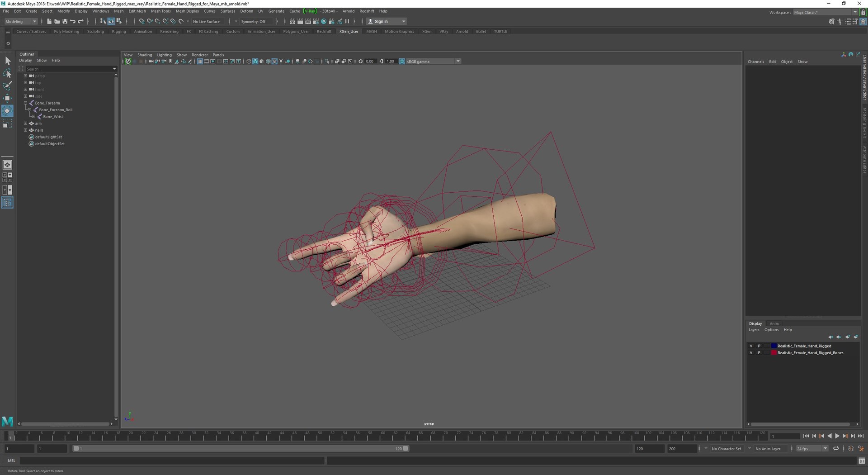The height and width of the screenshot is (475, 868).
Task: Open the Modeling menu set dropdown
Action: [x=21, y=21]
